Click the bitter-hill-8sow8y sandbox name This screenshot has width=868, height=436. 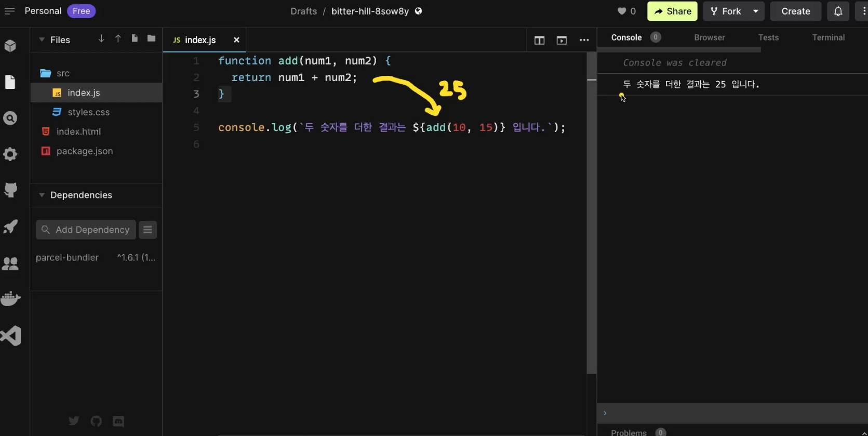(370, 11)
